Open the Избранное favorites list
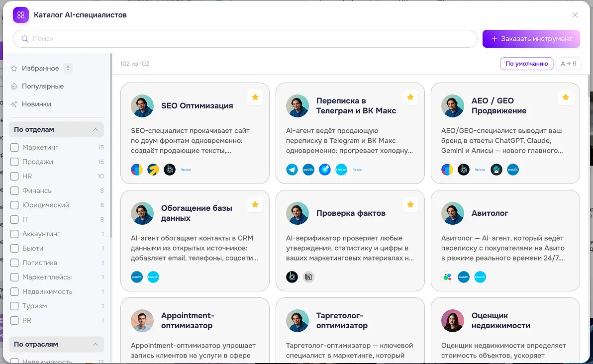The width and height of the screenshot is (593, 364). click(x=40, y=69)
